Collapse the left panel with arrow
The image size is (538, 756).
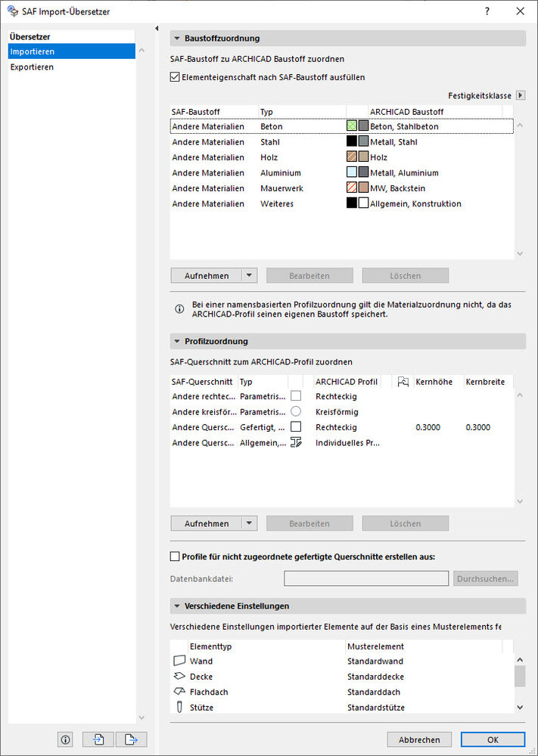[157, 29]
